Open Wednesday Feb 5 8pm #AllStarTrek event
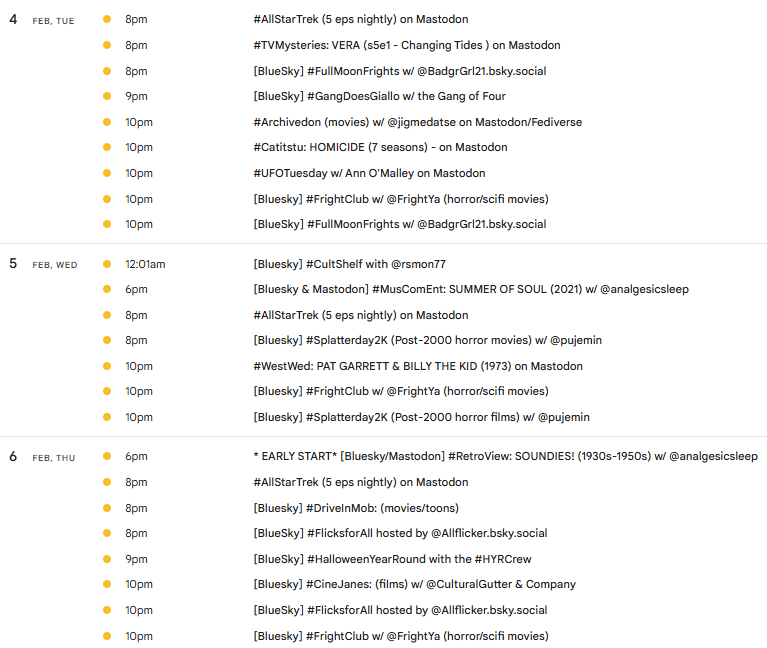 (x=361, y=315)
